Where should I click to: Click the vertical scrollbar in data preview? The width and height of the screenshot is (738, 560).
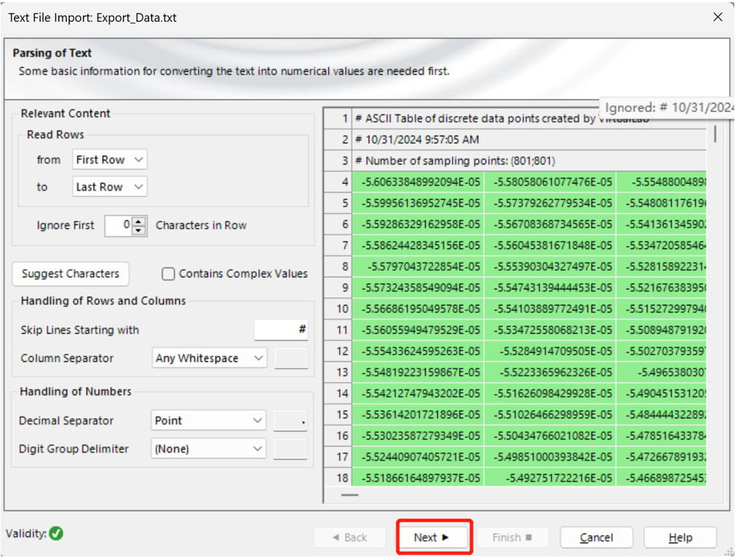pos(715,133)
